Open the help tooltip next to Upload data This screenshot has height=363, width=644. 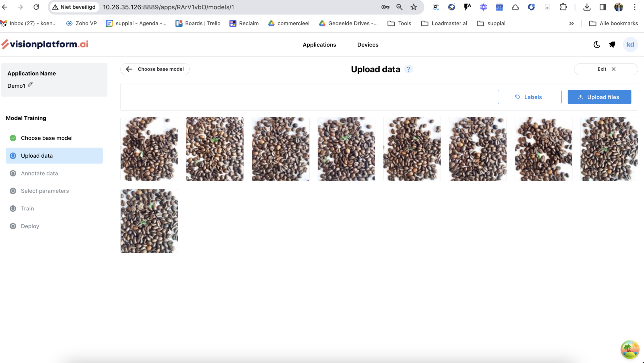[408, 69]
